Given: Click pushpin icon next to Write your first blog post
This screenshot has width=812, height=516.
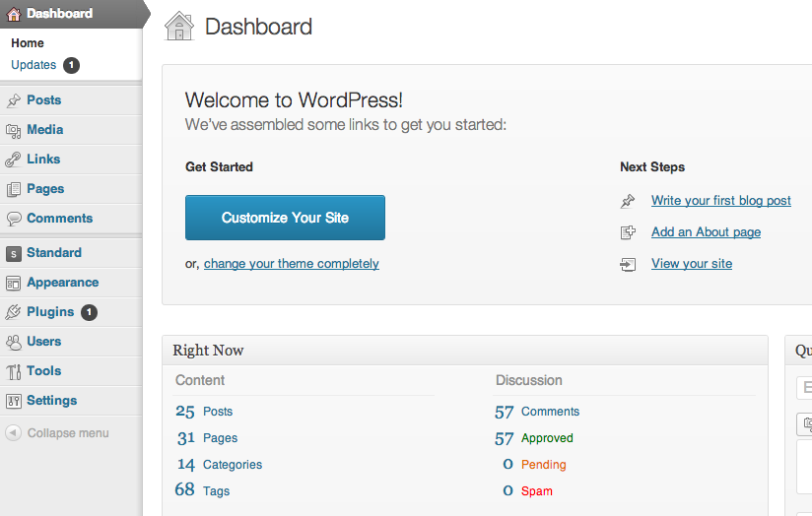Looking at the screenshot, I should [628, 201].
